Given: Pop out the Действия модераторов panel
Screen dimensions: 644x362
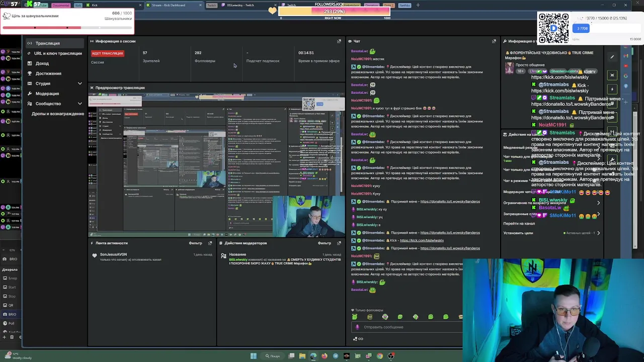Looking at the screenshot, I should point(339,243).
